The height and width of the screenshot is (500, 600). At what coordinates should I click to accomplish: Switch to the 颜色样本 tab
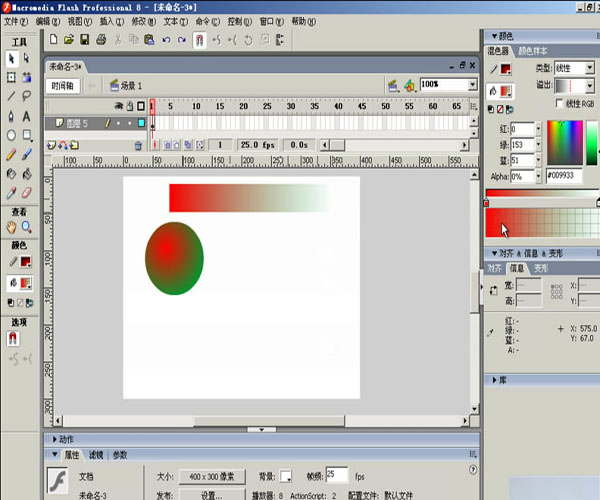coord(534,50)
